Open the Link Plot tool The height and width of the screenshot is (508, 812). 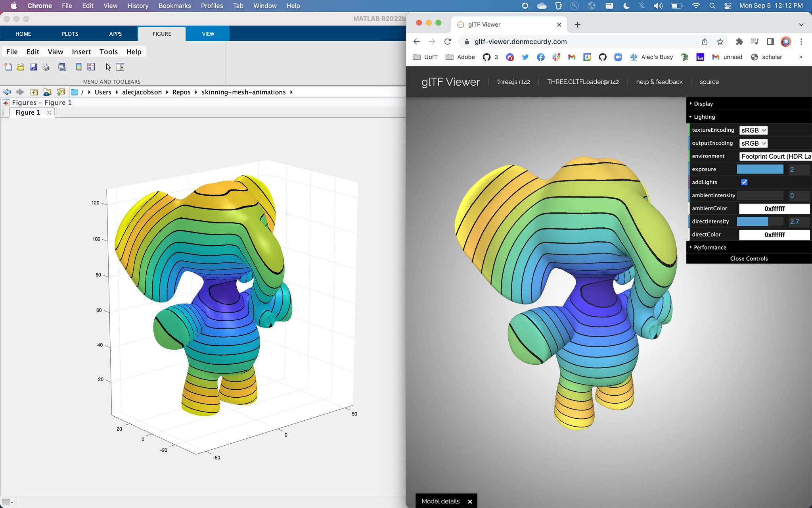(62, 67)
